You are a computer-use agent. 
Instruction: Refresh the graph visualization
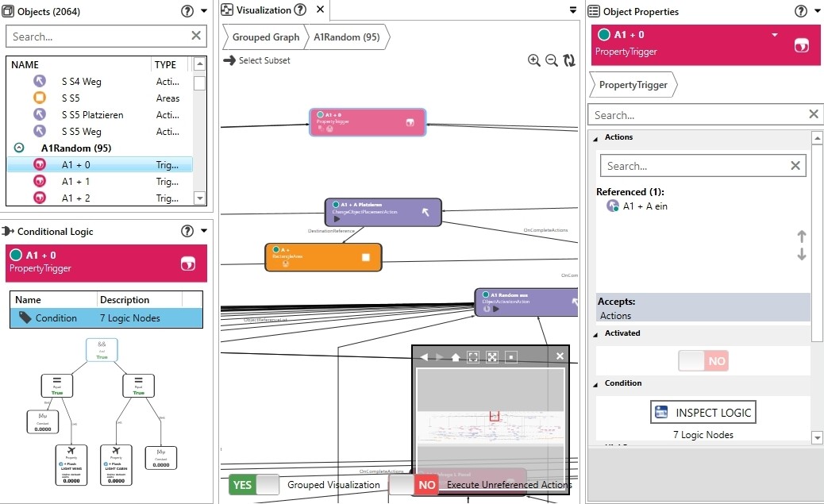[x=569, y=60]
